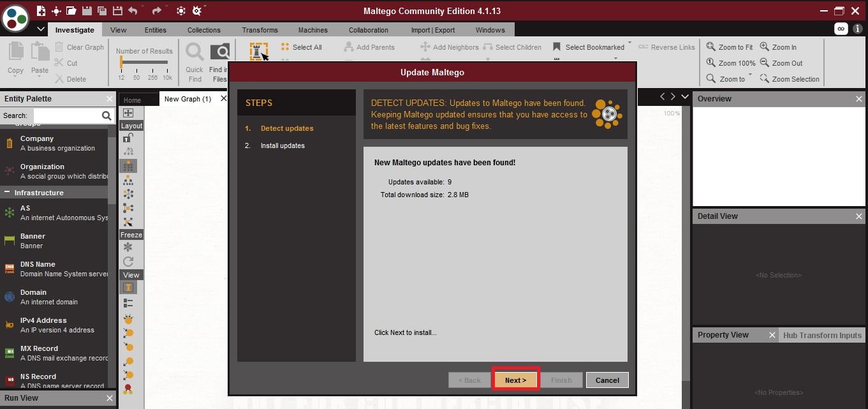Image resolution: width=868 pixels, height=409 pixels.
Task: Open the View ribbon tab
Action: pyautogui.click(x=119, y=30)
